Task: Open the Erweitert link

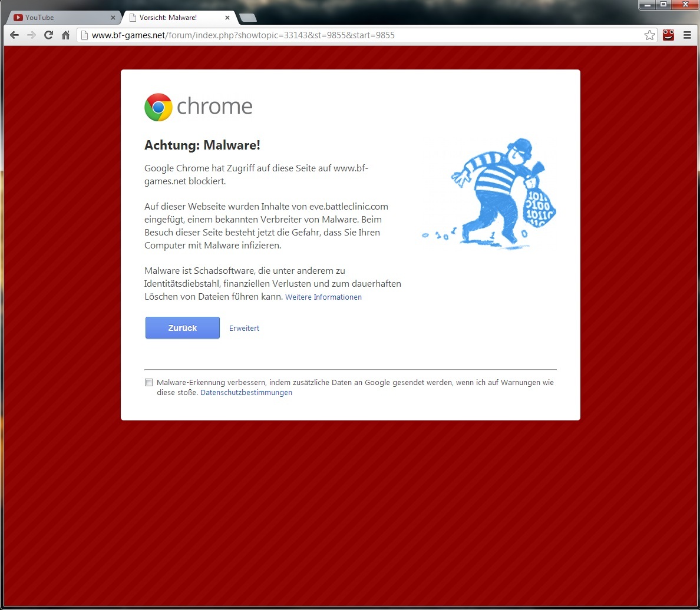Action: (244, 329)
